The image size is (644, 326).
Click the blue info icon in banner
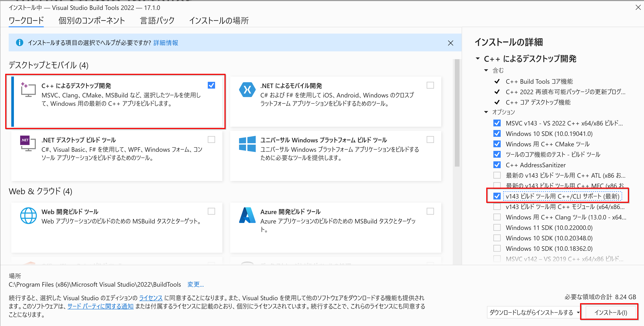[19, 43]
